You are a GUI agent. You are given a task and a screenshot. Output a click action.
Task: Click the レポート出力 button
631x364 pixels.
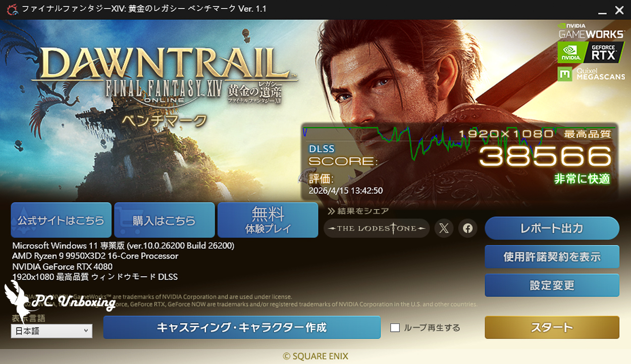(552, 228)
